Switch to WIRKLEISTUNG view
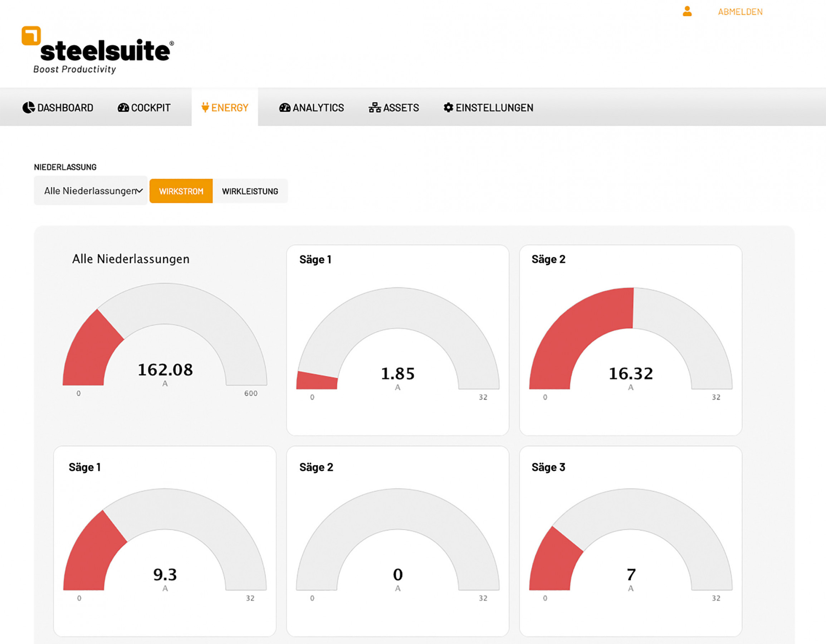Screen dimensions: 826x644 click(x=250, y=191)
